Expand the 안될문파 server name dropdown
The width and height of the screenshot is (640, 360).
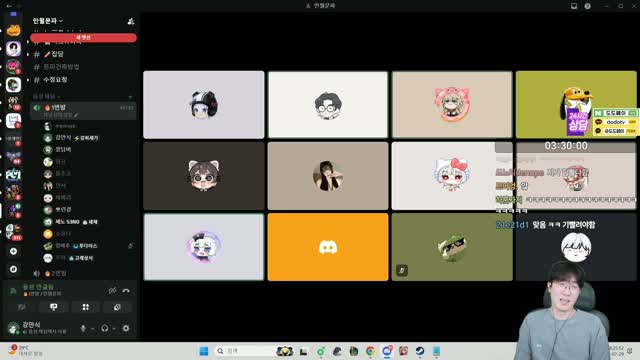(x=48, y=21)
